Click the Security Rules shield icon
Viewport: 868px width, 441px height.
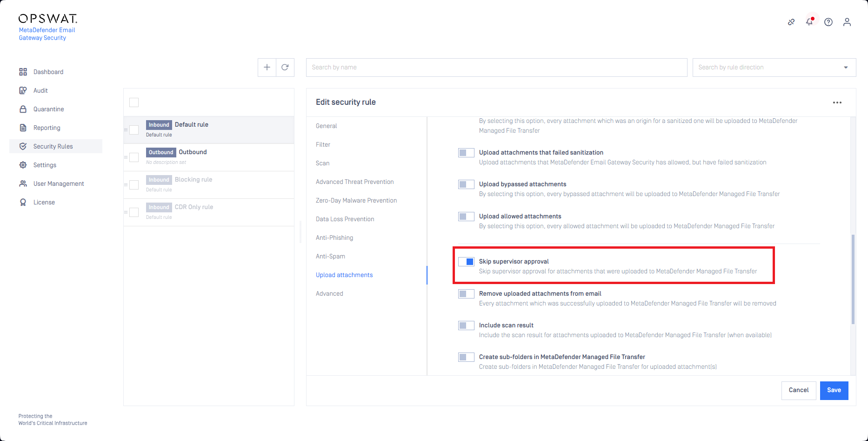pos(23,146)
